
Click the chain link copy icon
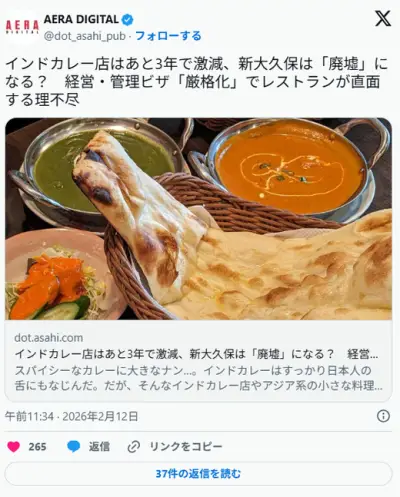[x=134, y=447]
